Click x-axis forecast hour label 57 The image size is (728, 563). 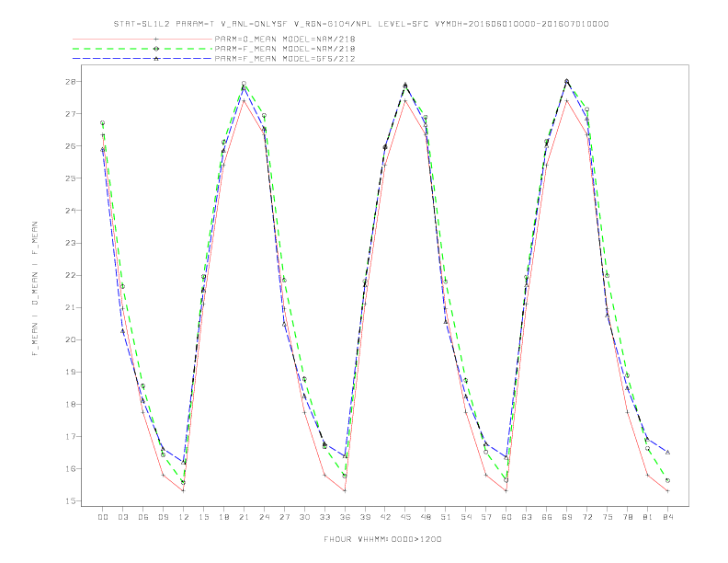tap(486, 517)
